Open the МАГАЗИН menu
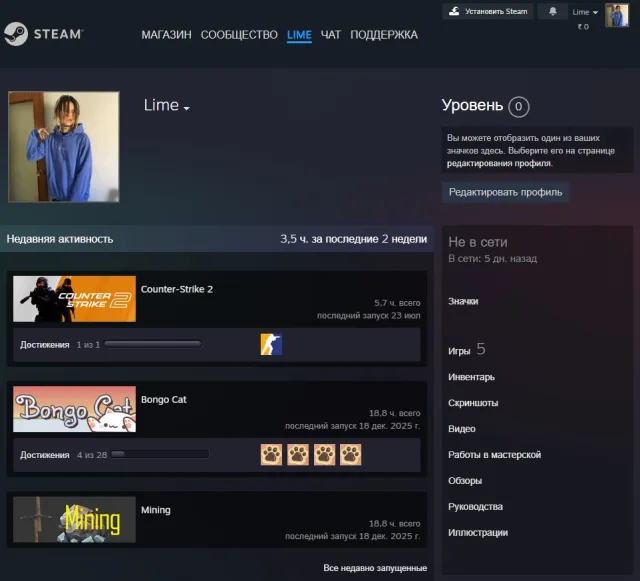Screen dimensions: 640x581 tap(166, 35)
